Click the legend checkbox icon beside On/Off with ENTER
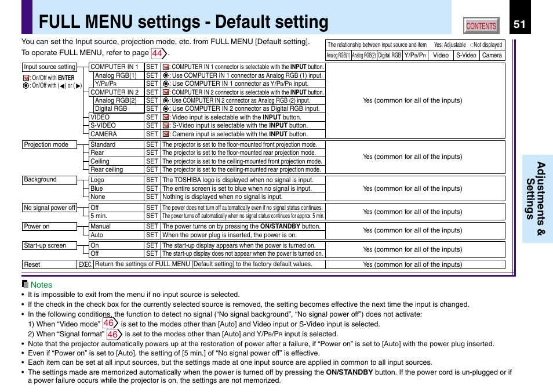Viewport: 553px width, 392px height. 26,78
